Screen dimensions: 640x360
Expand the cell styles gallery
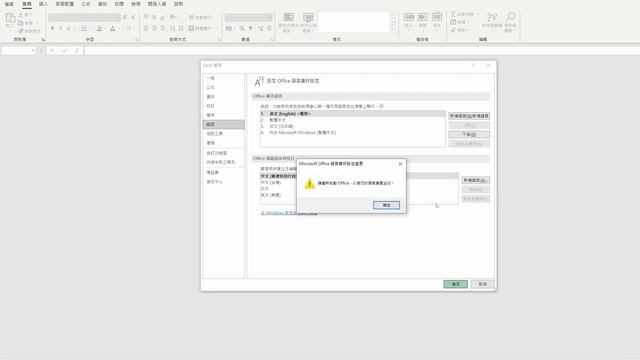click(x=393, y=29)
